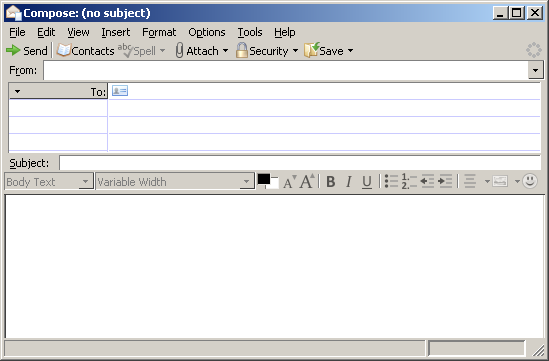Close the Compose window

click(535, 13)
